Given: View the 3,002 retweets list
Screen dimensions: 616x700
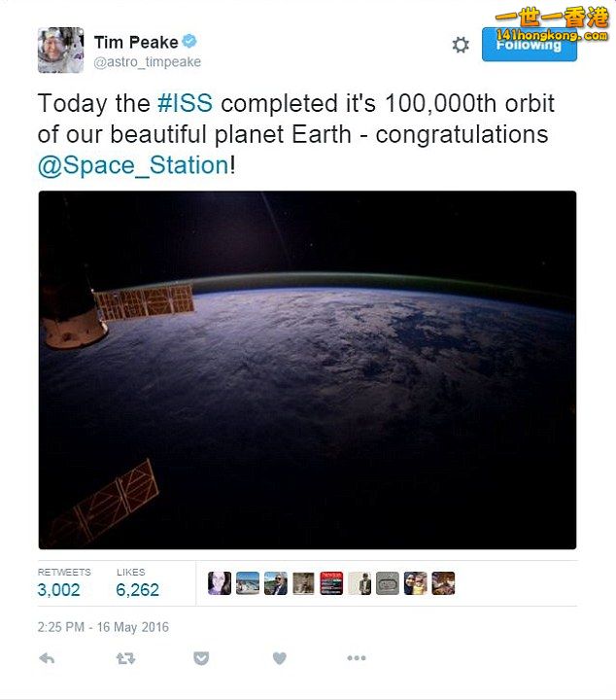Looking at the screenshot, I should (x=59, y=589).
